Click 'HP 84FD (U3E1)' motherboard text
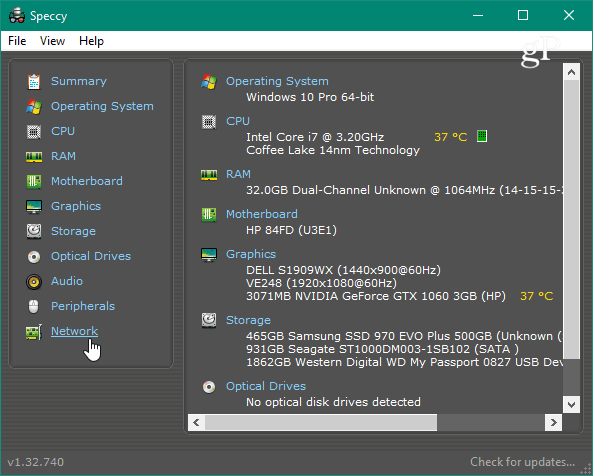Screen dimensions: 593x476 (x=291, y=230)
